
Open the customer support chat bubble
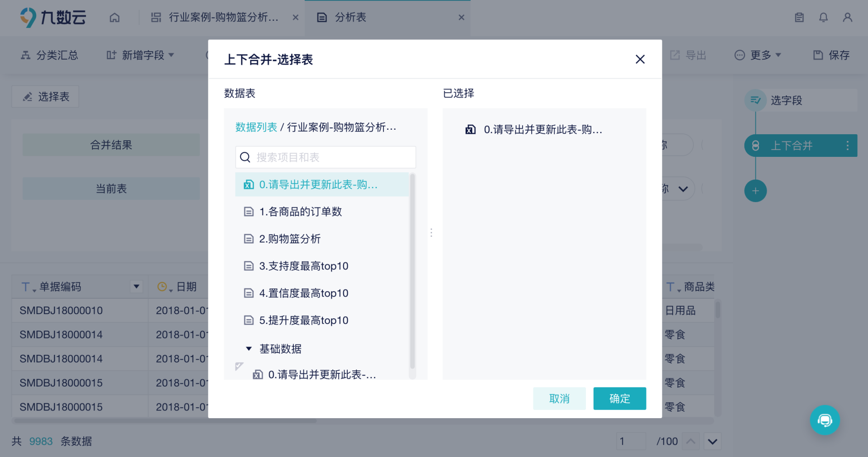[x=825, y=420]
